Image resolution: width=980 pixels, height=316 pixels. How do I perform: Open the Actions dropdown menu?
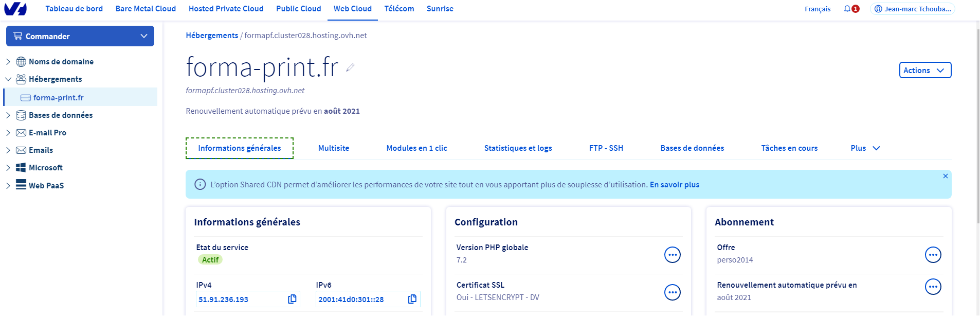(x=924, y=71)
